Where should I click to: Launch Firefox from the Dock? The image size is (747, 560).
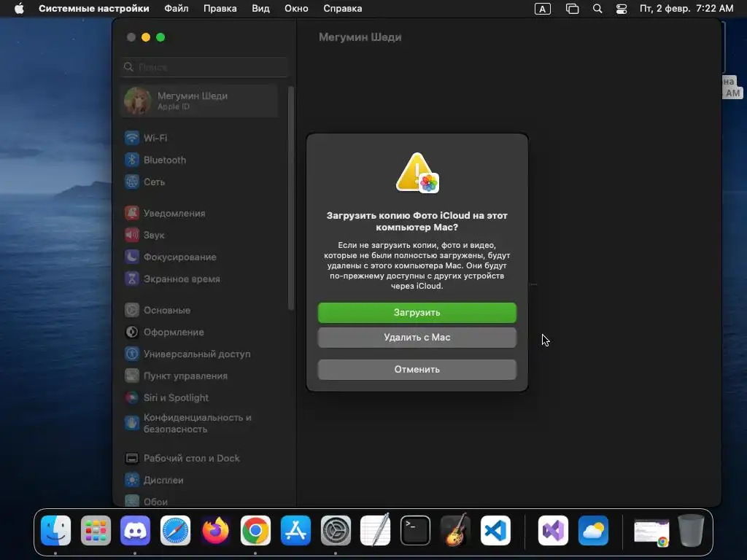pos(215,531)
